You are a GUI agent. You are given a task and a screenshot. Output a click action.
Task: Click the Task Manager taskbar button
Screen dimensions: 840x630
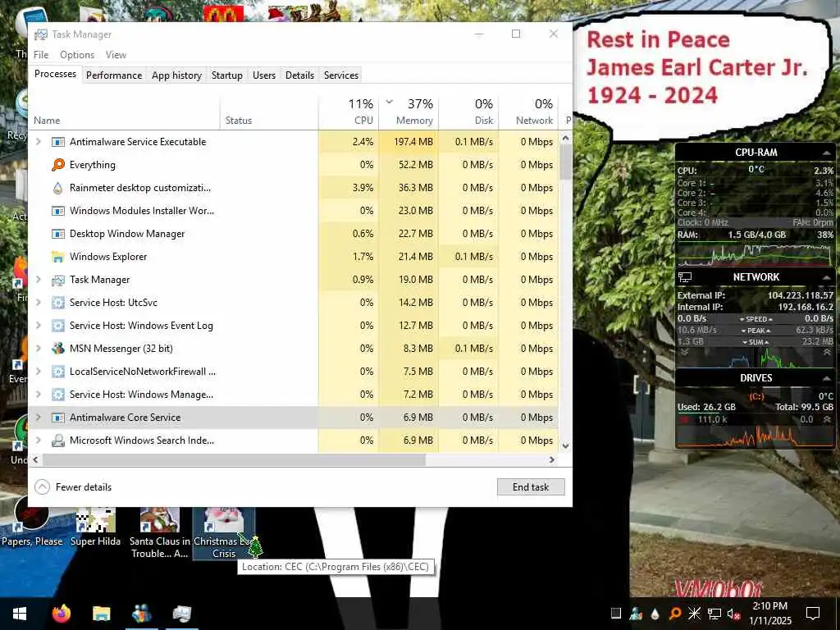[x=181, y=614]
